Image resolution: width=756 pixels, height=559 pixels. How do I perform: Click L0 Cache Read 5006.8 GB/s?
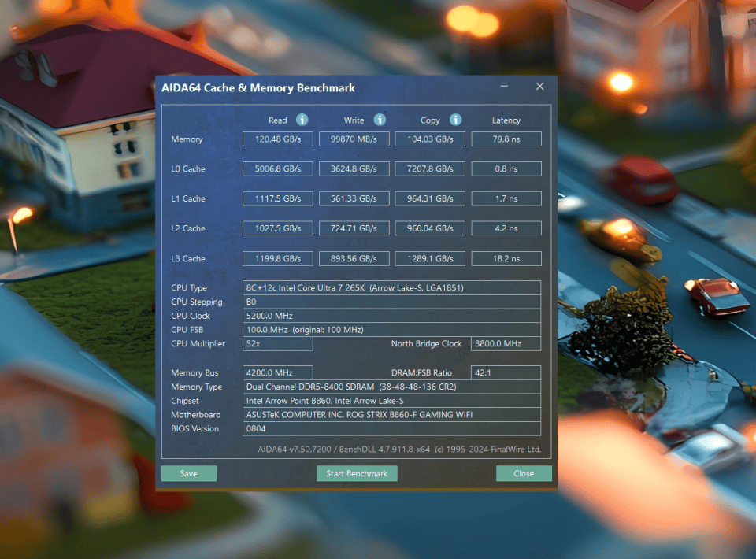click(x=278, y=168)
